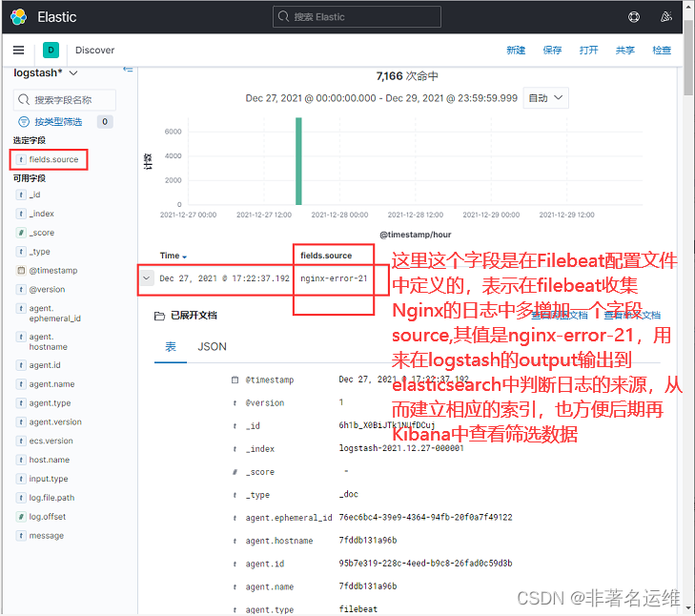Click the New menu item in top bar
Image resolution: width=695 pixels, height=616 pixels.
coord(516,51)
